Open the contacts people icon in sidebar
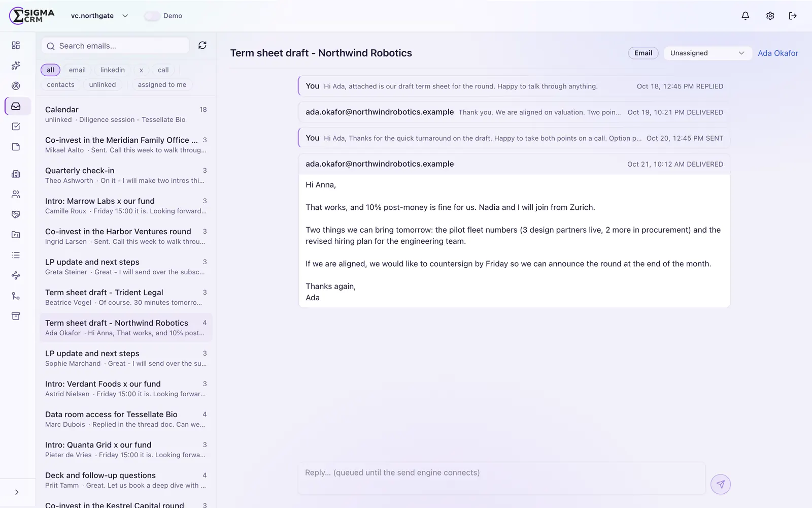 pos(16,194)
